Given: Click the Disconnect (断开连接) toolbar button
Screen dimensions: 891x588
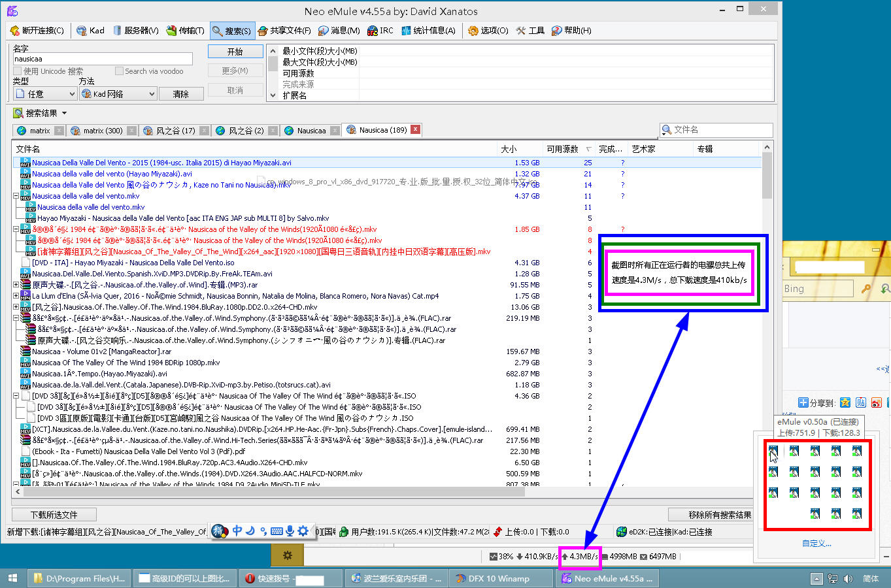Looking at the screenshot, I should click(x=37, y=31).
